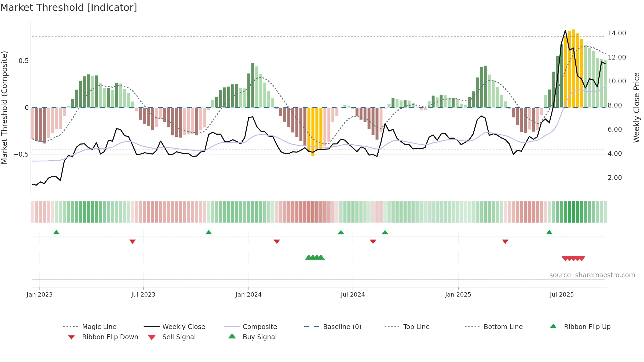The width and height of the screenshot is (644, 362).
Task: Toggle the Composite legend entry
Action: tap(251, 327)
